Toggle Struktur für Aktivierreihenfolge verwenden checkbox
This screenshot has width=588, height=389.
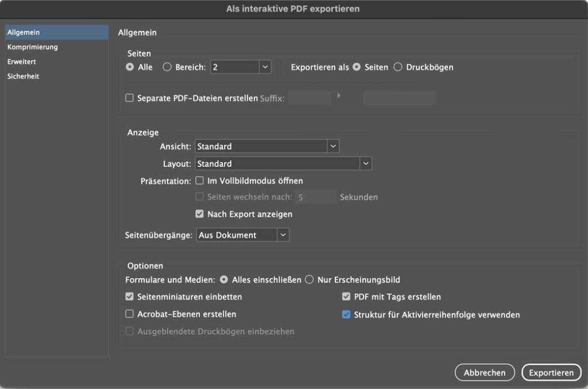tap(346, 314)
